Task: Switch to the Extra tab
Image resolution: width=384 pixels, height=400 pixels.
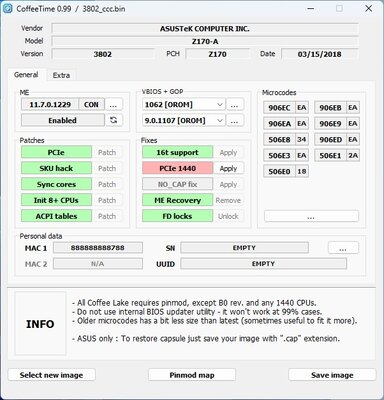Action: 61,75
